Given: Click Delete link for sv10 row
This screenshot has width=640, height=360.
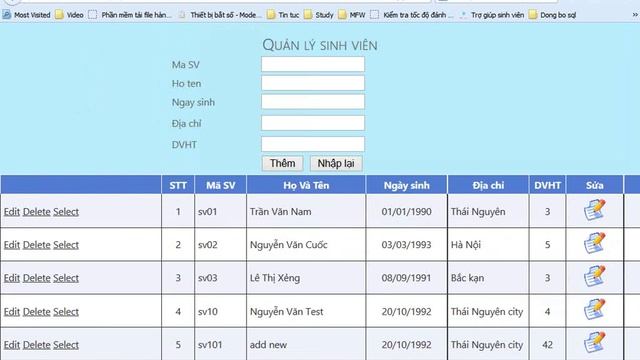Looking at the screenshot, I should pos(37,312).
